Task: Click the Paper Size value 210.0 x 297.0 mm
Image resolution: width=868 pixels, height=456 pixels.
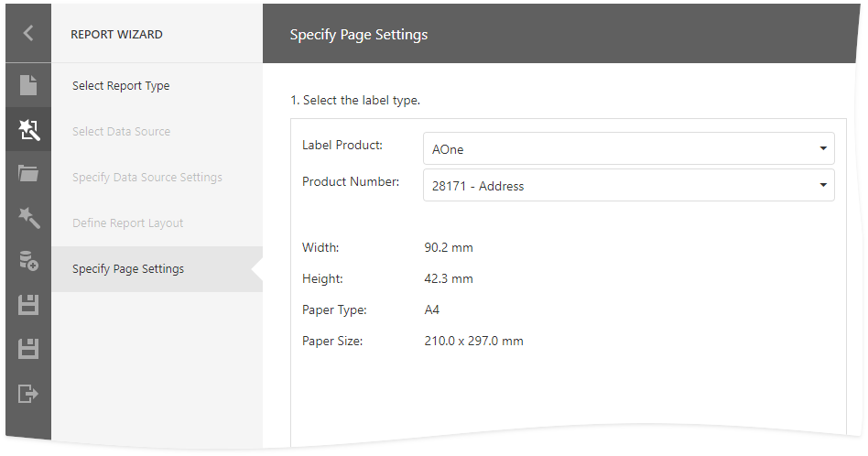Action: (473, 342)
